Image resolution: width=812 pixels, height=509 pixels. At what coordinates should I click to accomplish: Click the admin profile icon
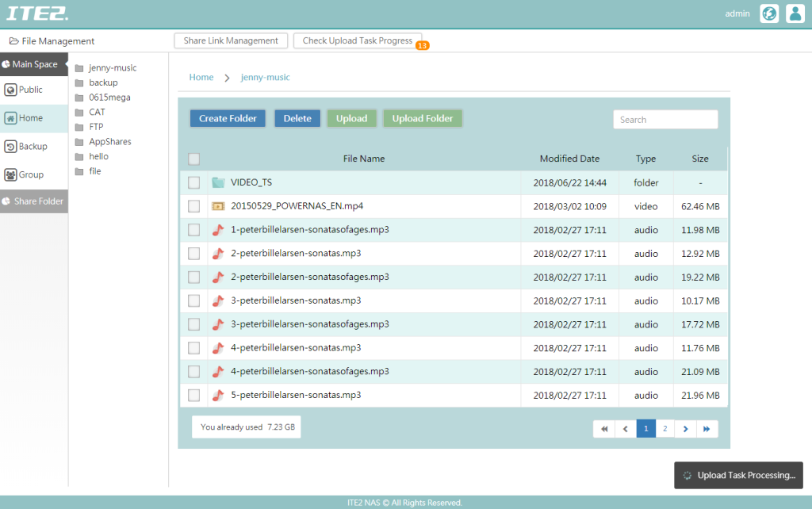click(795, 13)
